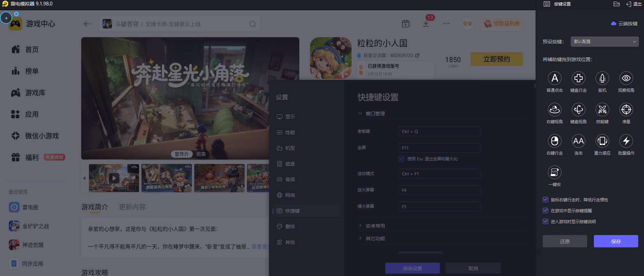644x276 pixels.
Task: Open the 预设按键 默认配置 dropdown
Action: tap(604, 42)
